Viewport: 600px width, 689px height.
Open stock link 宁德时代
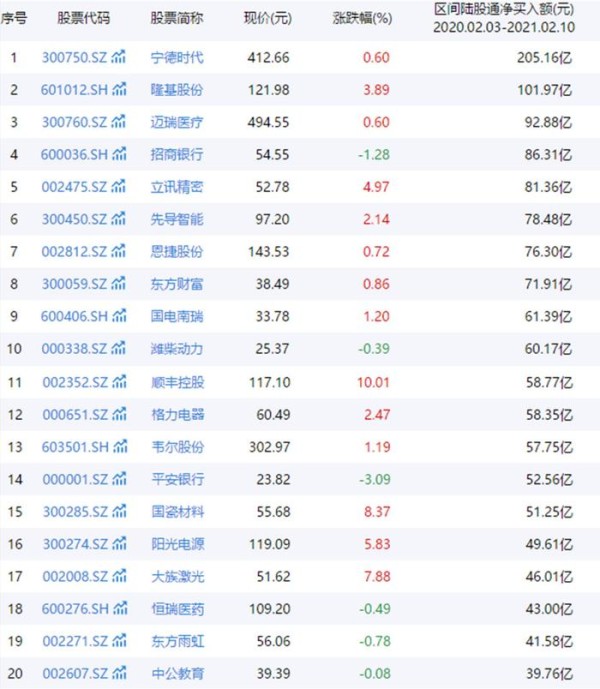[177, 58]
